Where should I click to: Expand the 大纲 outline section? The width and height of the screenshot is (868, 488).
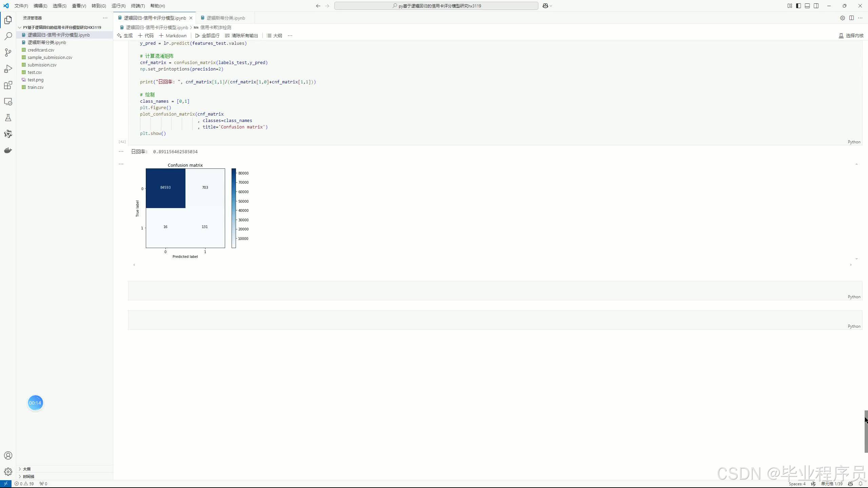tap(26, 469)
